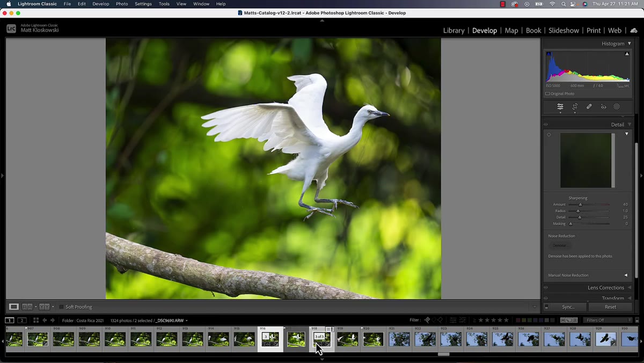This screenshot has width=644, height=363.
Task: Expand Manual Noise Reduction section
Action: tap(626, 275)
